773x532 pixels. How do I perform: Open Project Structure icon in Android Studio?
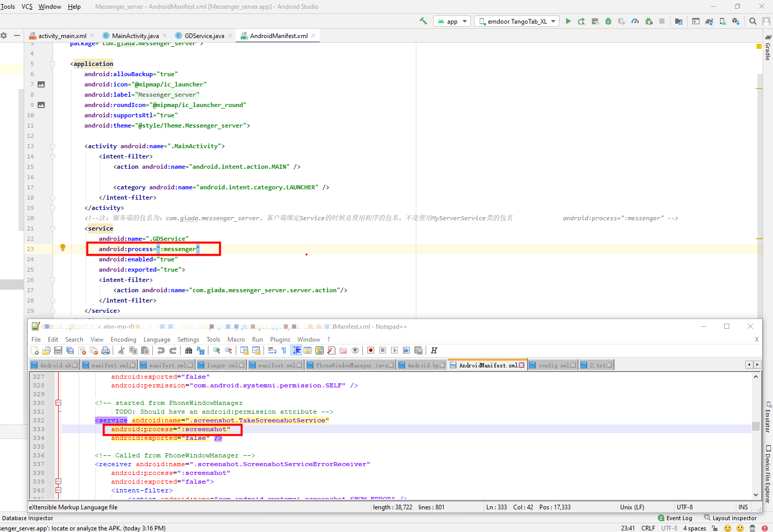679,21
